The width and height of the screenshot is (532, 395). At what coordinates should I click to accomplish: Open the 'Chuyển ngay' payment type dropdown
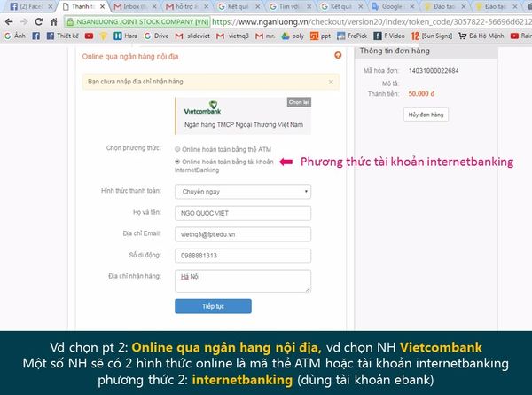pos(243,192)
